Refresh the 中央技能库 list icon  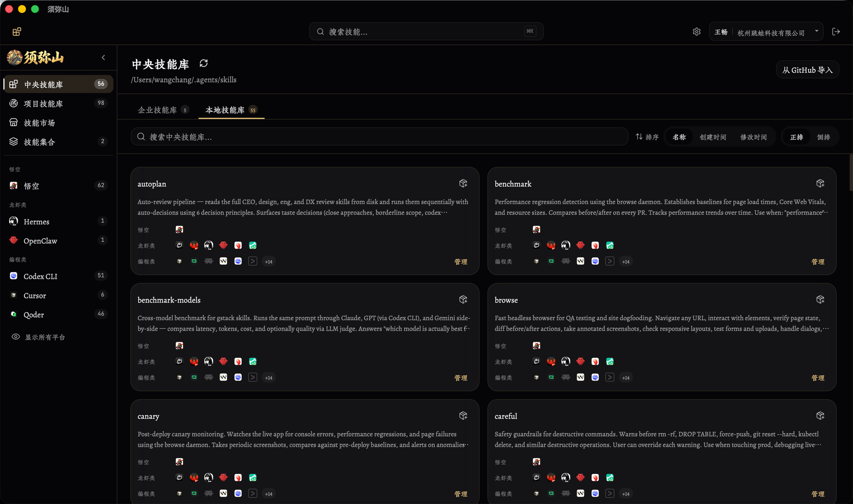pos(203,64)
